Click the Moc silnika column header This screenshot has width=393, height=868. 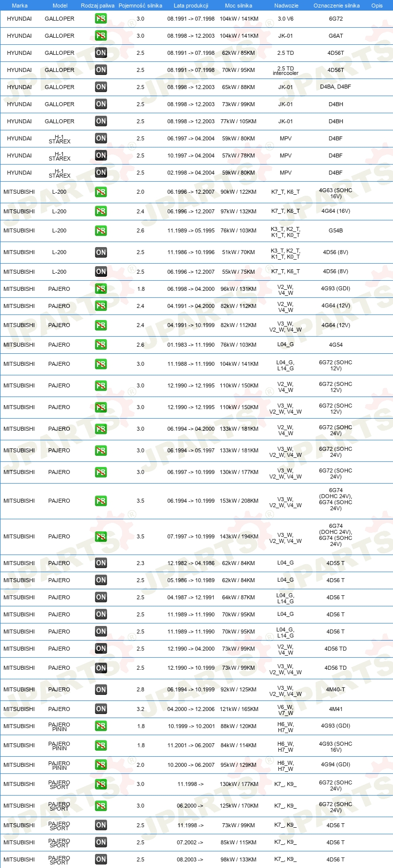[x=239, y=6]
